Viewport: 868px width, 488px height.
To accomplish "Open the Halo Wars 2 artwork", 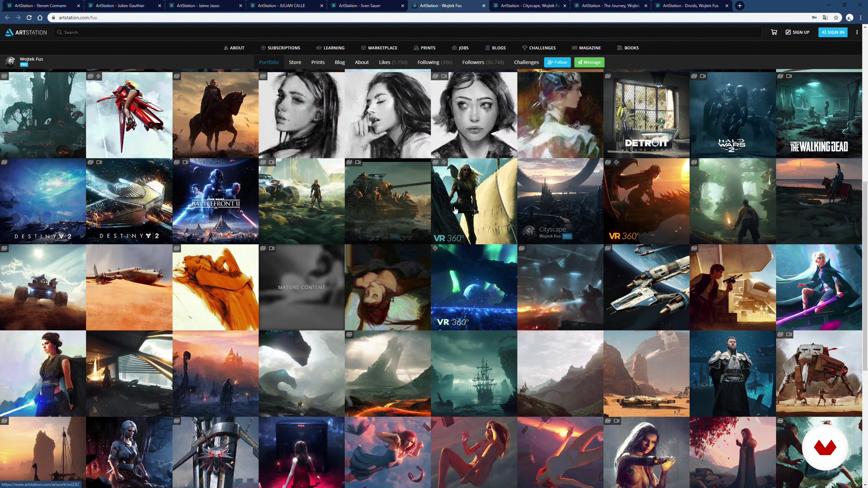I will tap(733, 115).
